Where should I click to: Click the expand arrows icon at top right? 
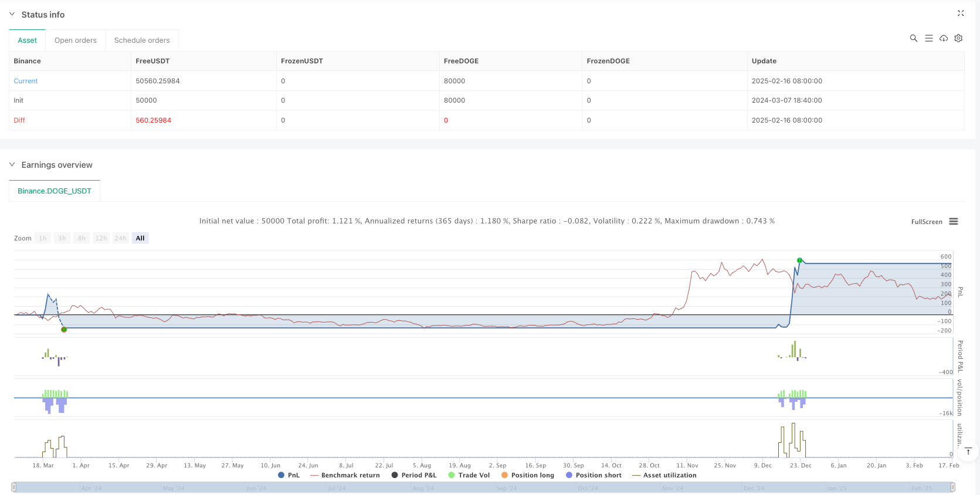961,13
